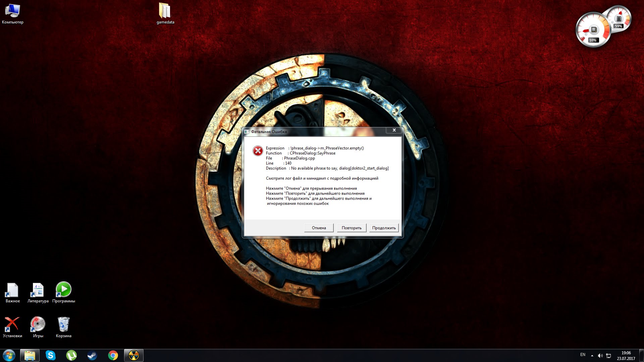Click the memory usage gauge gadget
The image size is (644, 362).
tap(619, 18)
